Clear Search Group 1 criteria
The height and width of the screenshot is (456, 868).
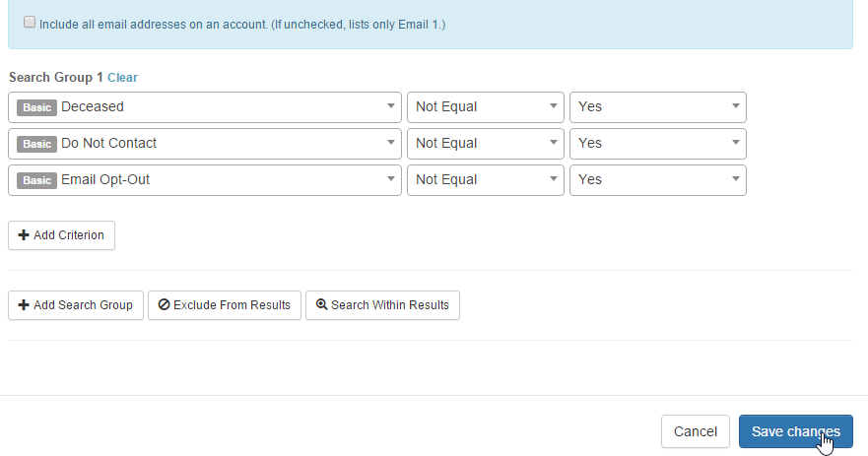[x=122, y=78]
